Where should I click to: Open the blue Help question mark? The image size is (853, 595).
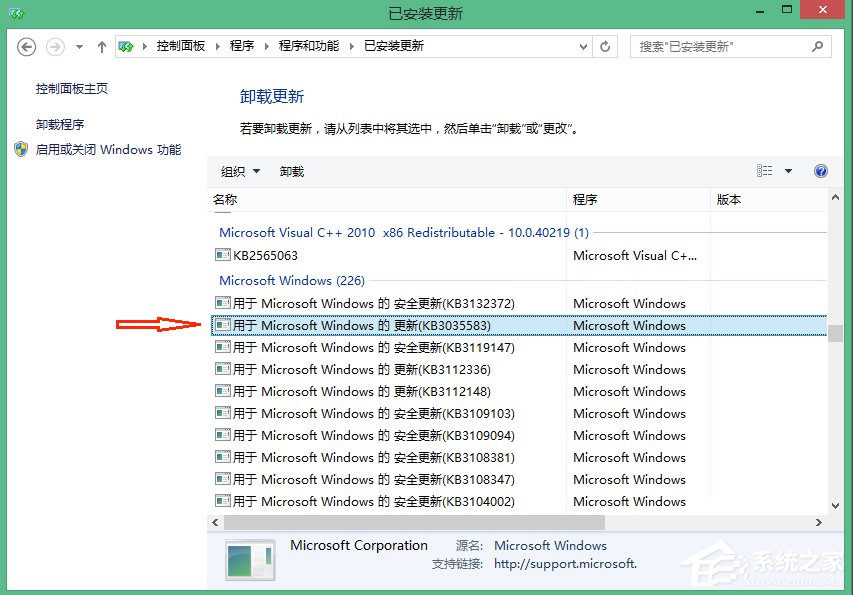(x=821, y=171)
